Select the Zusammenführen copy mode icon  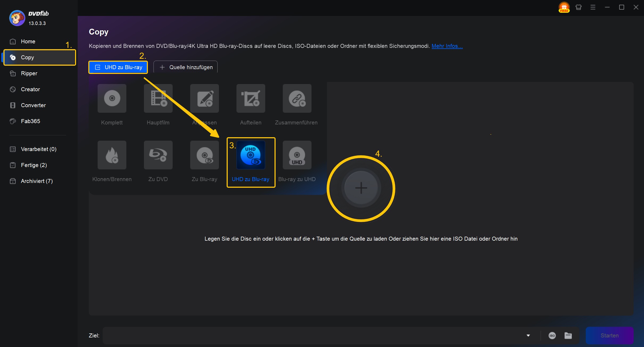tap(297, 98)
